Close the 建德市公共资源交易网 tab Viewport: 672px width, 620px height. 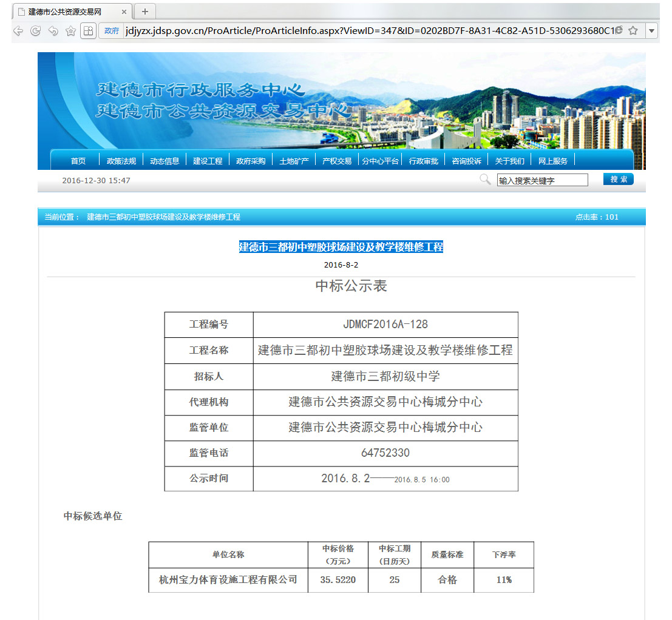124,12
